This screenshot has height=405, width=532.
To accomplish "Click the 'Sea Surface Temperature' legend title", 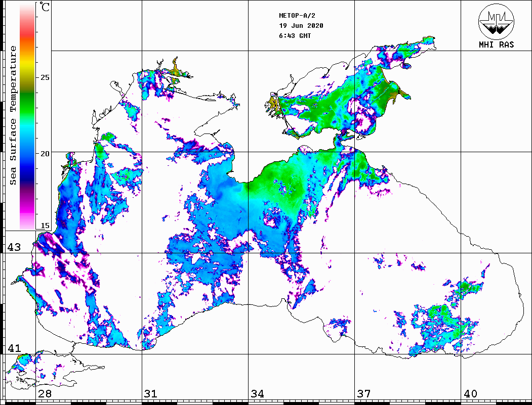I will pyautogui.click(x=13, y=115).
